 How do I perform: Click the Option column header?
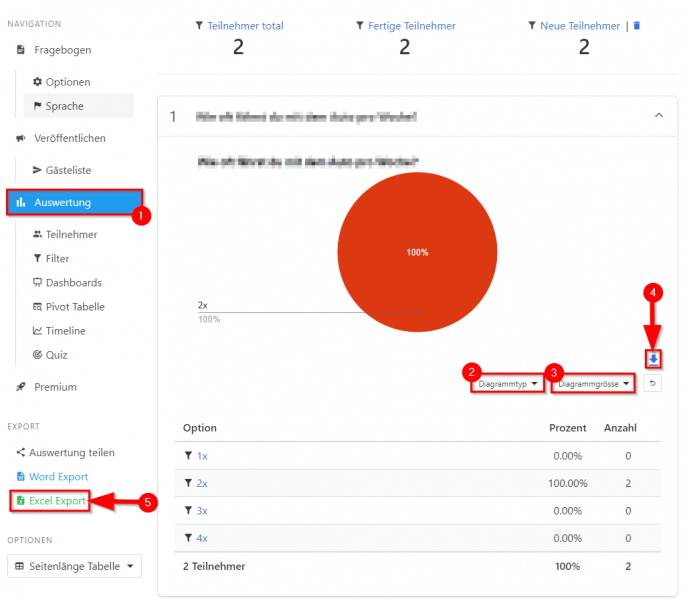(x=200, y=428)
